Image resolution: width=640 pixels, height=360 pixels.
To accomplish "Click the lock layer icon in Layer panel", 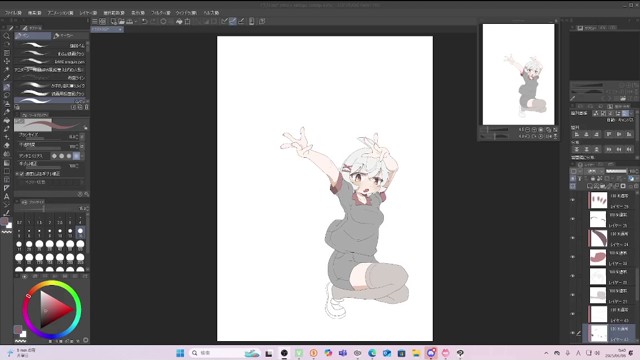I will (x=593, y=178).
